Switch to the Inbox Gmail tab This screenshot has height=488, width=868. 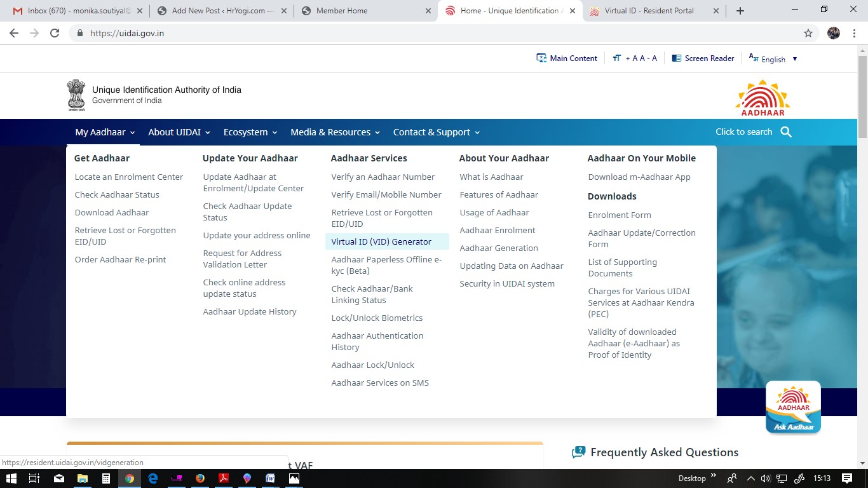[x=79, y=11]
